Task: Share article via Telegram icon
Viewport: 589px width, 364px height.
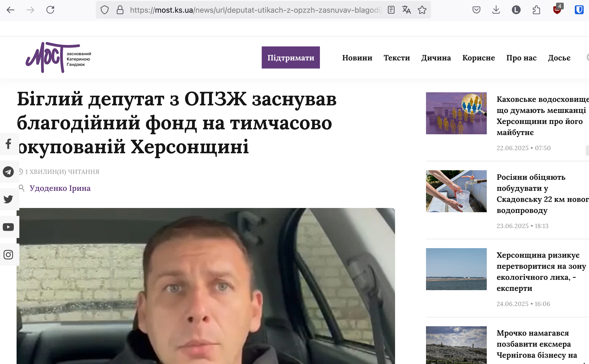Action: [x=8, y=172]
